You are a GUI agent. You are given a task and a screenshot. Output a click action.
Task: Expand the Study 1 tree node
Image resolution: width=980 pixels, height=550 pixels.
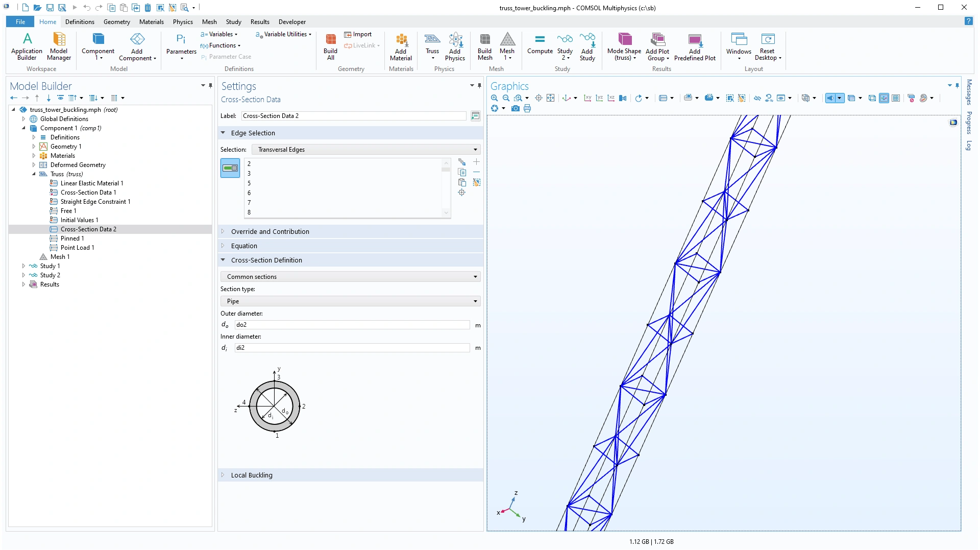(23, 266)
